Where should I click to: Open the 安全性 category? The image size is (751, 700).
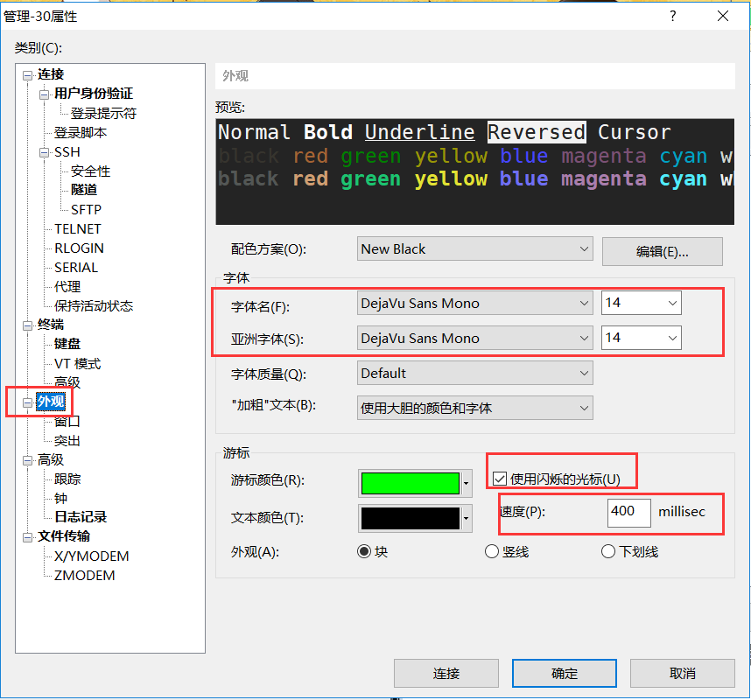pyautogui.click(x=90, y=171)
